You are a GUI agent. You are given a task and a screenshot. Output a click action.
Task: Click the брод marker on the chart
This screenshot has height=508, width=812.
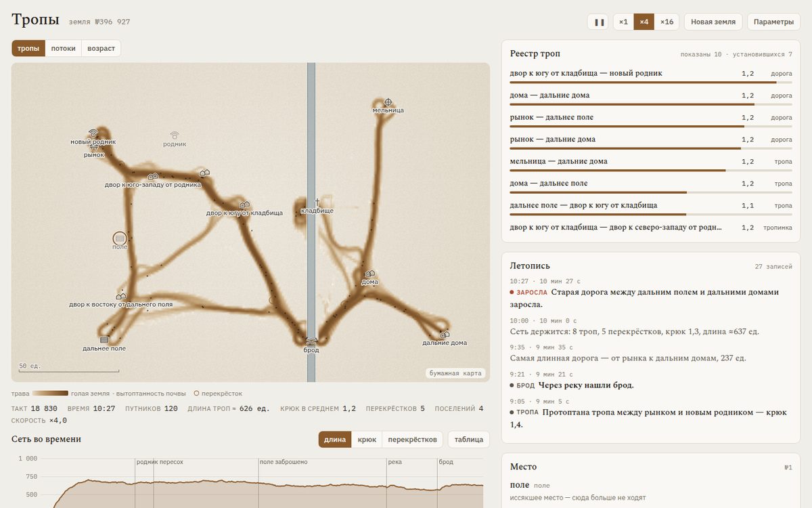[x=446, y=462]
